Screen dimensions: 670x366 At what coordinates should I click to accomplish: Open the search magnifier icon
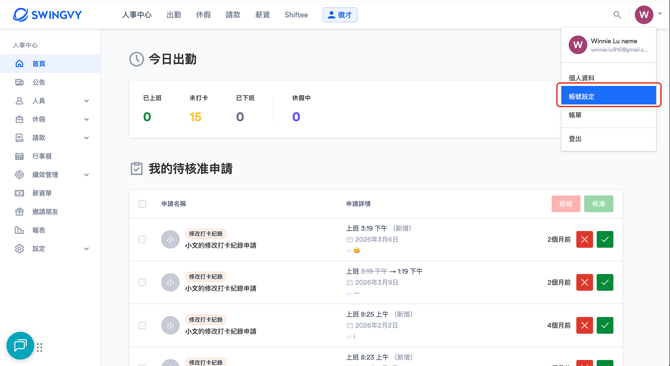[x=617, y=15]
